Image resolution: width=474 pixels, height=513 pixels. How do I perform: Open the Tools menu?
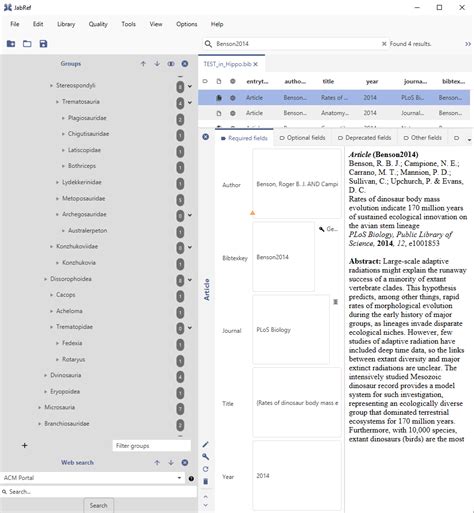tap(128, 24)
